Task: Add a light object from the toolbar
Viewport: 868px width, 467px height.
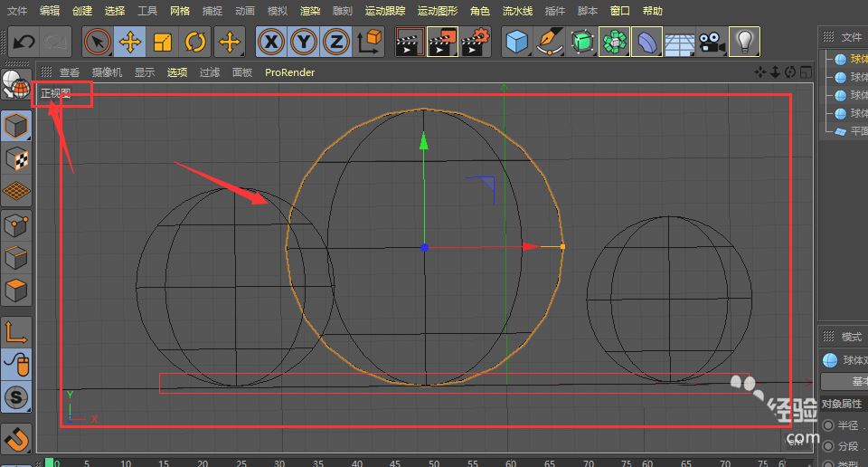Action: pyautogui.click(x=744, y=42)
